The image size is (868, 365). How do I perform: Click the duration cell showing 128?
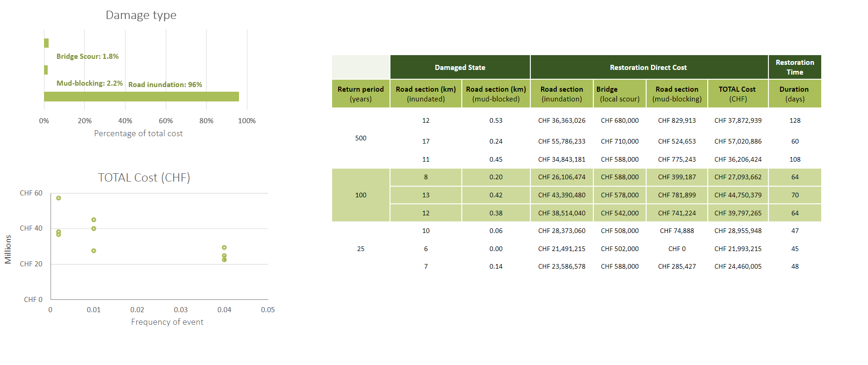coord(795,120)
